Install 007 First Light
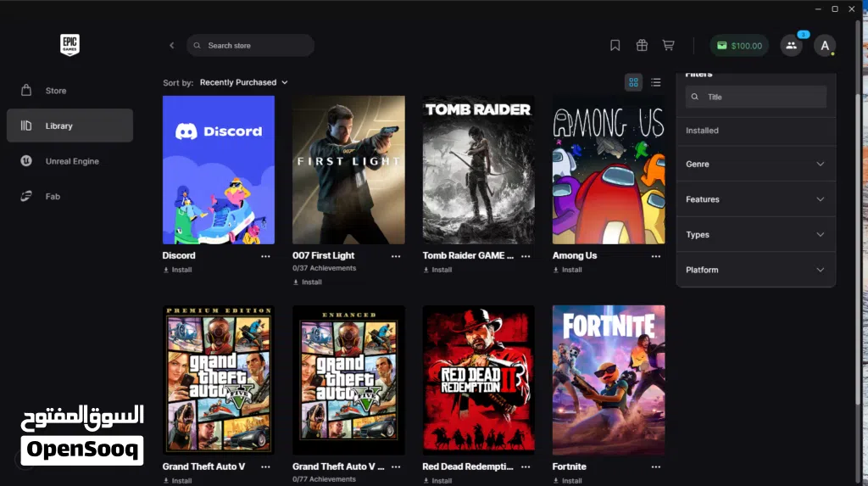The height and width of the screenshot is (486, 868). click(x=308, y=282)
